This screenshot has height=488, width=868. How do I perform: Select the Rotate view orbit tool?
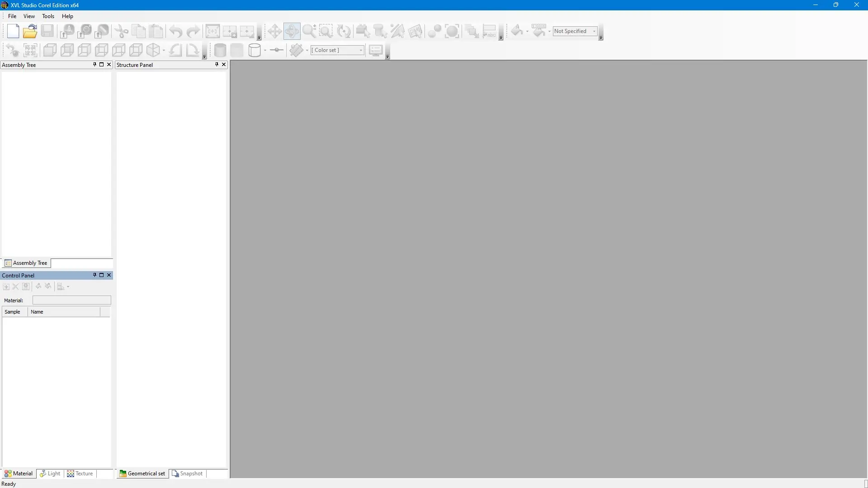coord(292,31)
